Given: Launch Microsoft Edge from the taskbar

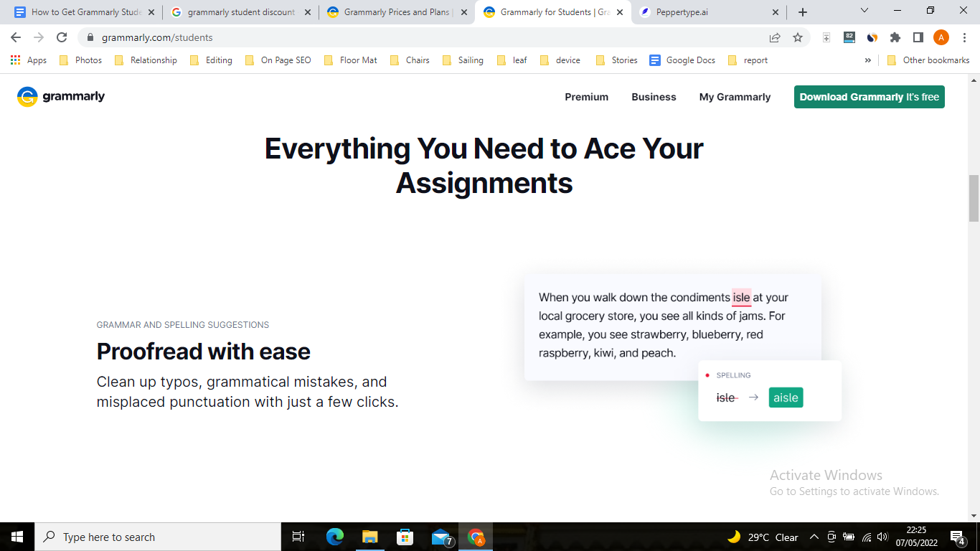Looking at the screenshot, I should (335, 537).
